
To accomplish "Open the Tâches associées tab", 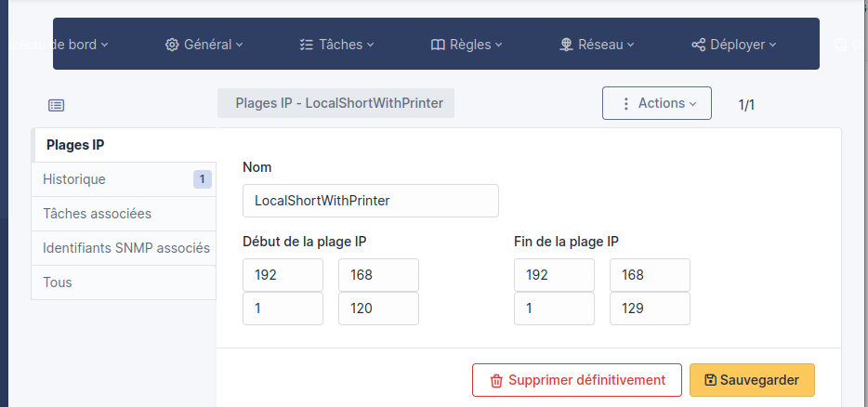I will 124,214.
